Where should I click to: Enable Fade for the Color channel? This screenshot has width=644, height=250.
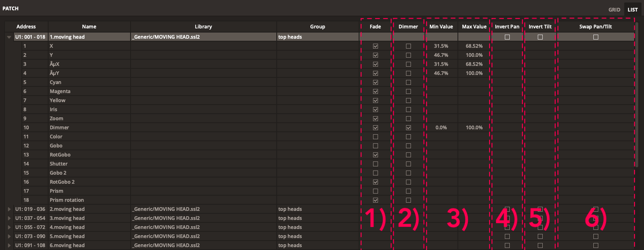coord(375,137)
